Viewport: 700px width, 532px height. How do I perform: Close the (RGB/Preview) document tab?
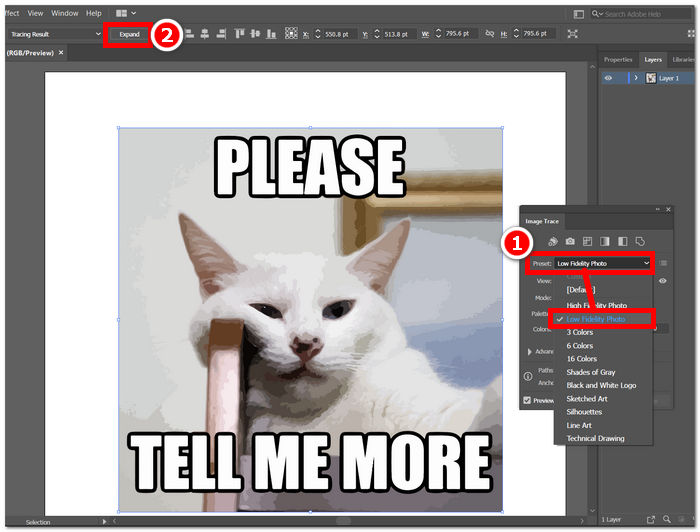61,53
